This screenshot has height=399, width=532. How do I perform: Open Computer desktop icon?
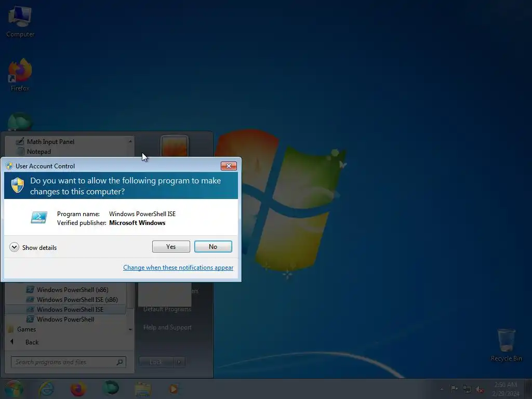20,22
